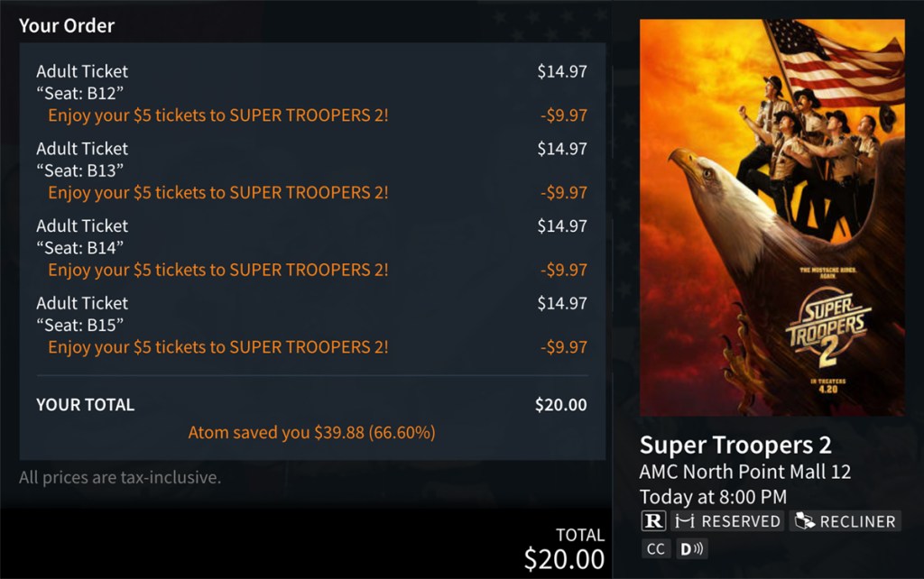
Task: Click the YOUR TOTAL row label
Action: [85, 405]
